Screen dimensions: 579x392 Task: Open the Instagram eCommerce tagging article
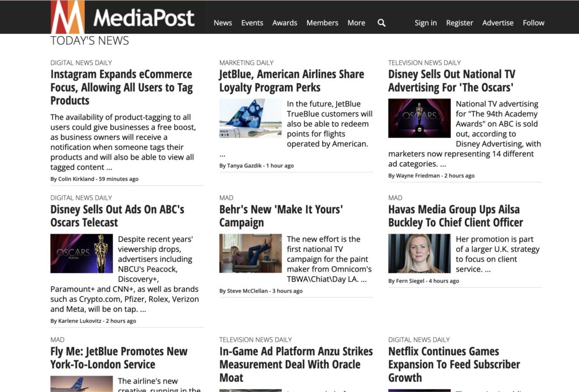point(122,87)
